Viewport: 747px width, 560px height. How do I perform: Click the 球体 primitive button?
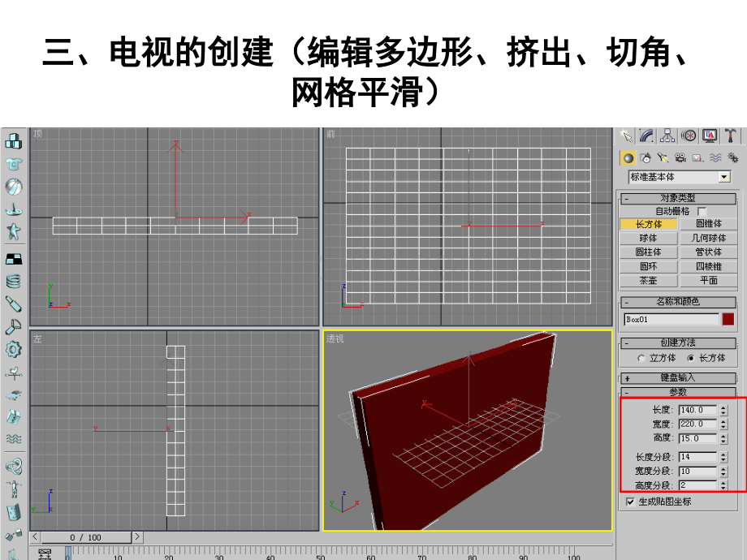pos(649,238)
